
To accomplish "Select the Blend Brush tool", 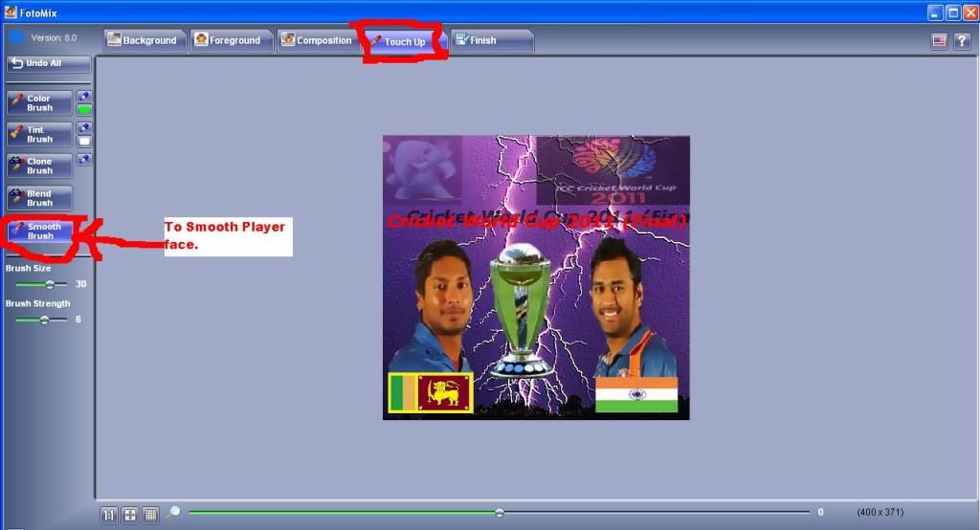I will pos(39,198).
